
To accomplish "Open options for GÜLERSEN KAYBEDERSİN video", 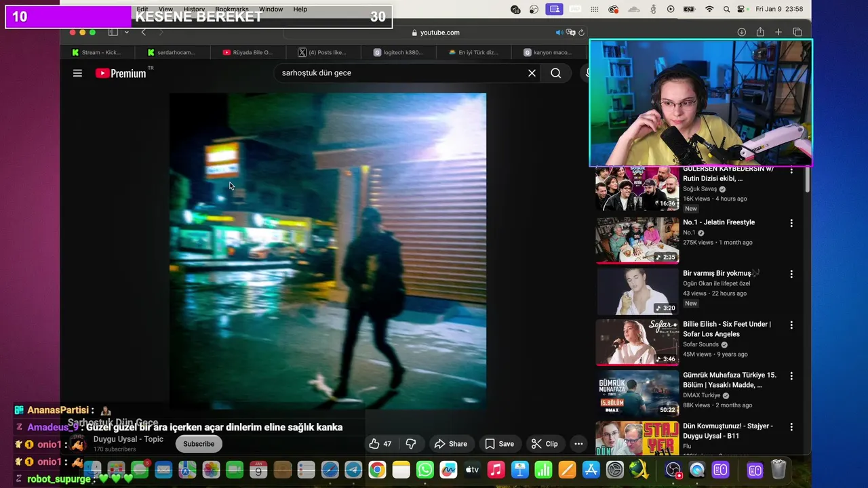I will [x=791, y=171].
